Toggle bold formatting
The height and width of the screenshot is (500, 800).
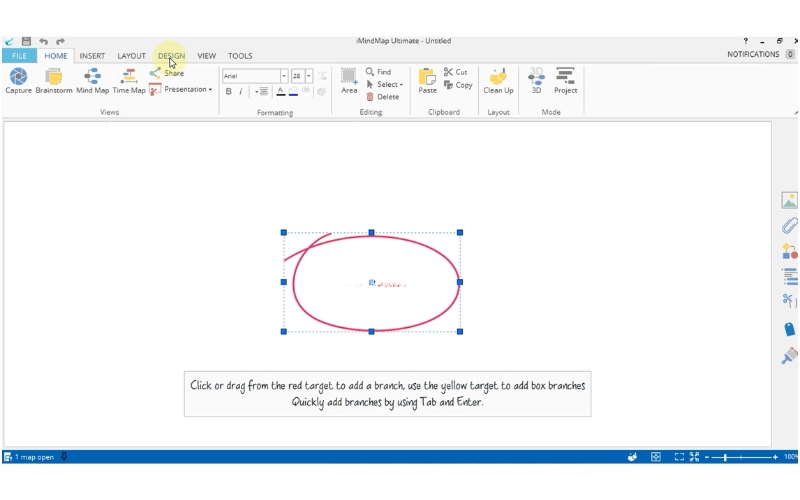pos(229,91)
